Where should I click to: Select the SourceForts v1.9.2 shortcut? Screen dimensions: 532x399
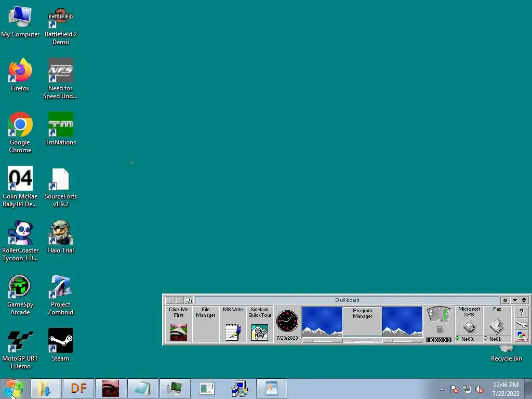[x=60, y=187]
